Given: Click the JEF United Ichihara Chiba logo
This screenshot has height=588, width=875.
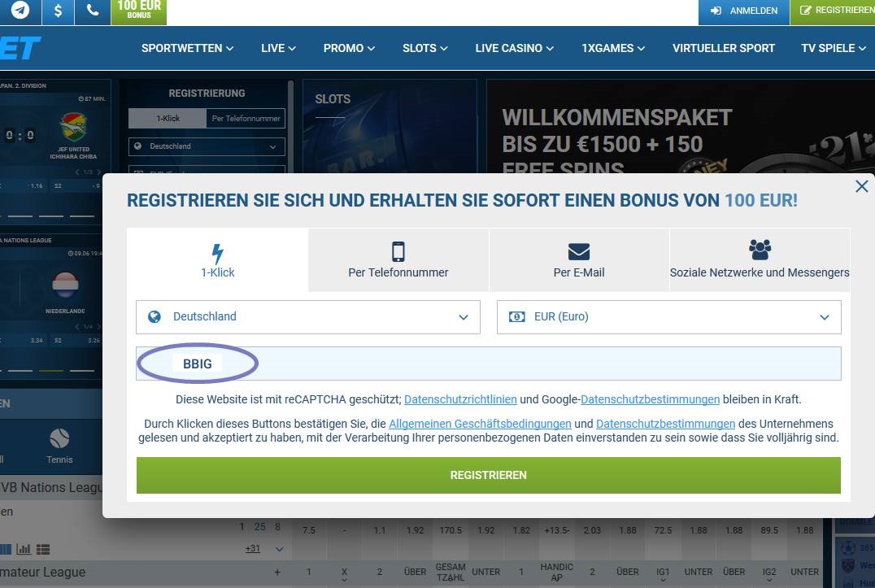Looking at the screenshot, I should pyautogui.click(x=73, y=127).
